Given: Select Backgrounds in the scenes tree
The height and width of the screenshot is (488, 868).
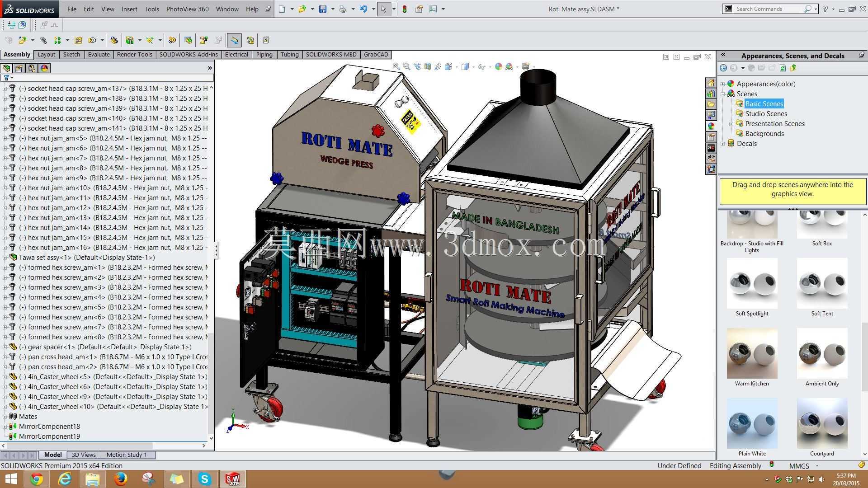Looking at the screenshot, I should pos(764,134).
